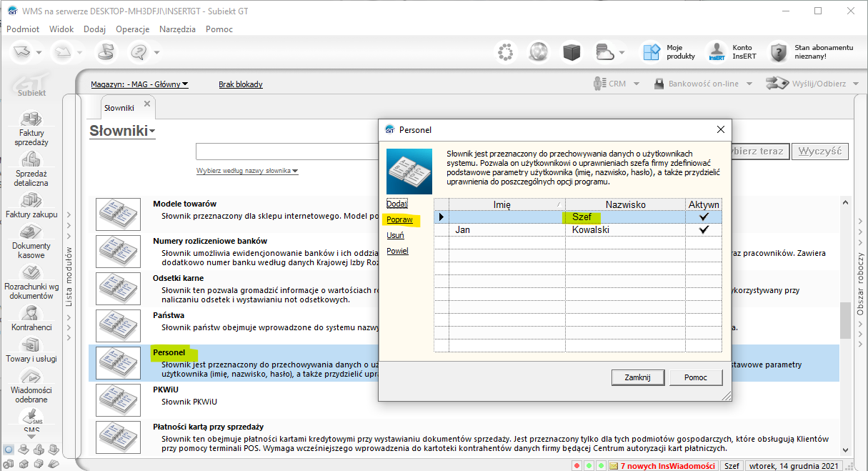
Task: Open the Operacje menu
Action: tap(132, 29)
